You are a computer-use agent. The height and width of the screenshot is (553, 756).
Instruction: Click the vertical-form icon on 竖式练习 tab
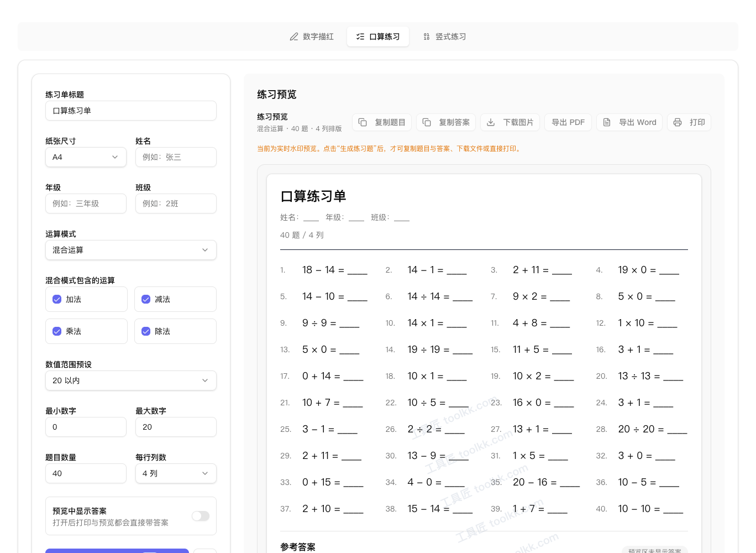coord(427,36)
